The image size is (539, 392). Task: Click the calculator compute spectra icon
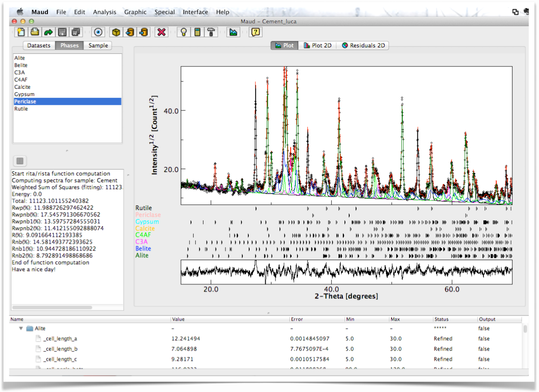[197, 32]
